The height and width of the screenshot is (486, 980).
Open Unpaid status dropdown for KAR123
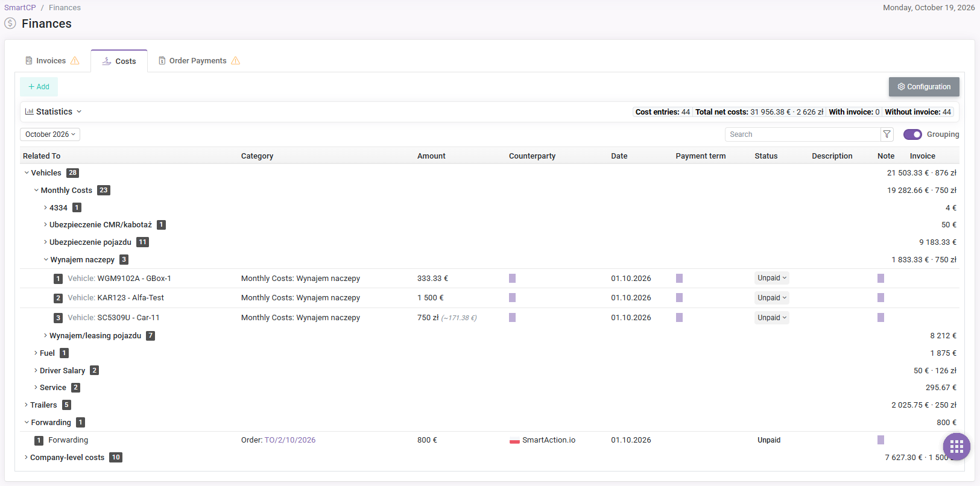pos(772,298)
